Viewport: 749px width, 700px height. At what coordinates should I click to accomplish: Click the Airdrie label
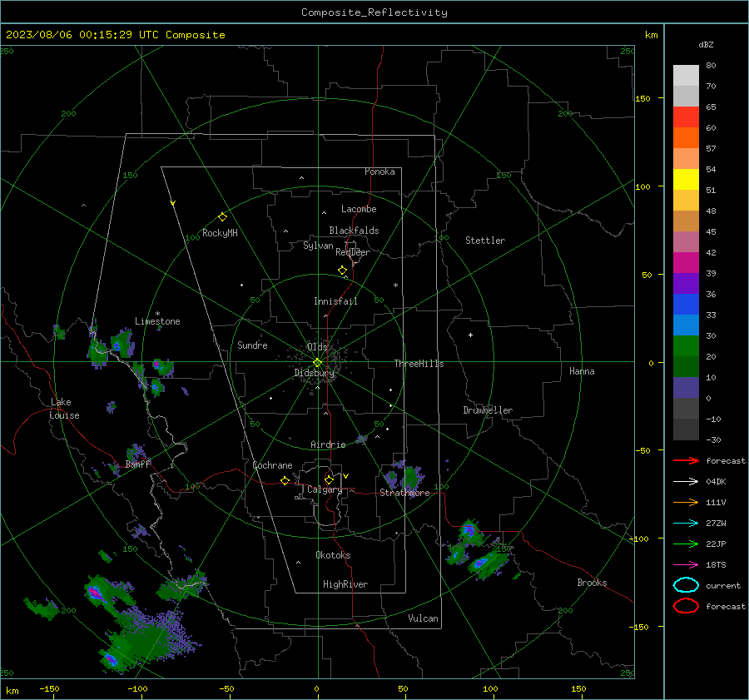point(328,444)
